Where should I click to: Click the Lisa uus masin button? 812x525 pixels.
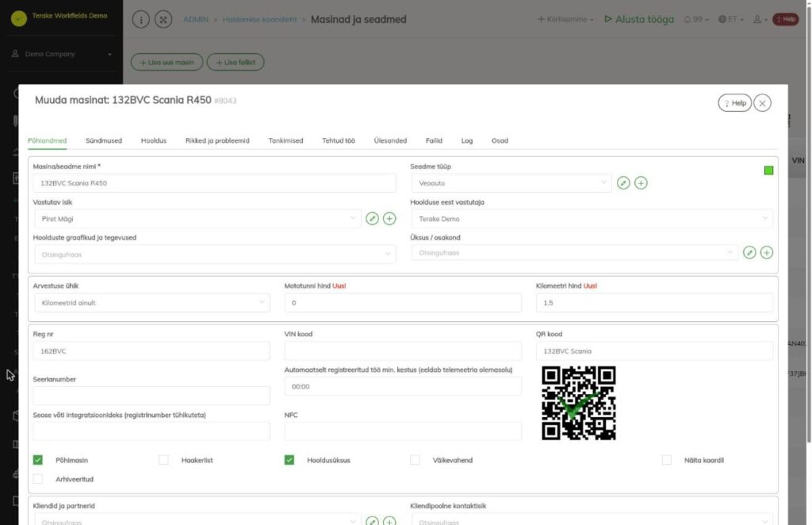tap(167, 62)
